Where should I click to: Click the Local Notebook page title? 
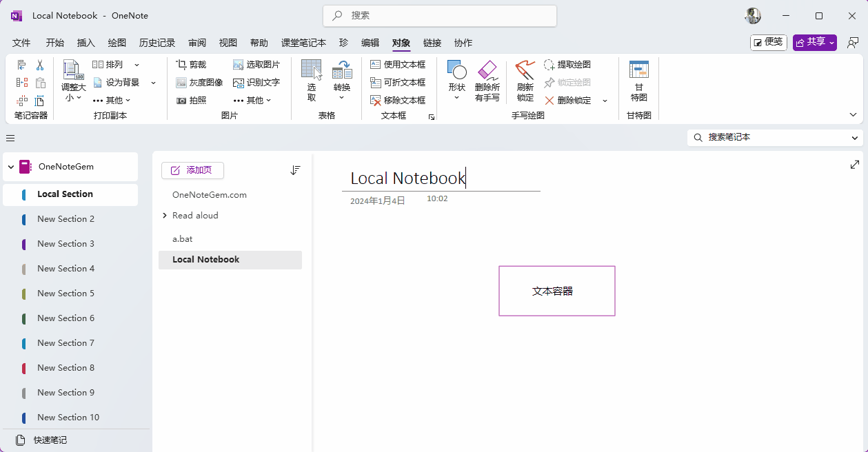408,178
